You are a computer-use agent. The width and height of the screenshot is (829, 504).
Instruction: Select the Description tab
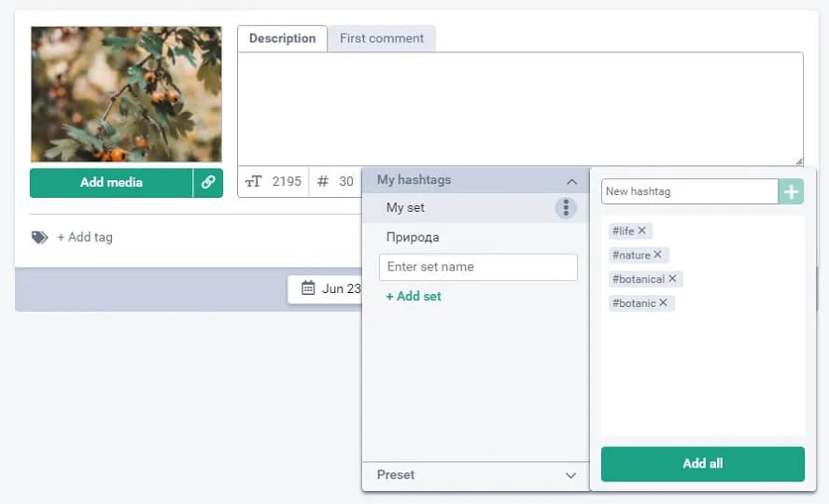click(282, 38)
